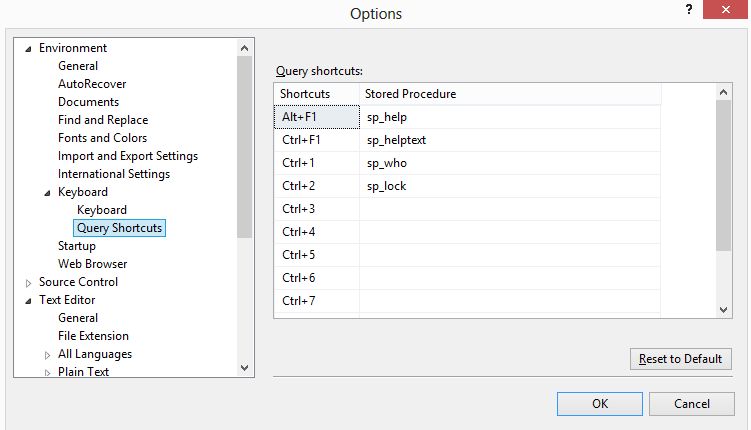Select the Source Control label
The image size is (751, 430).
click(79, 282)
